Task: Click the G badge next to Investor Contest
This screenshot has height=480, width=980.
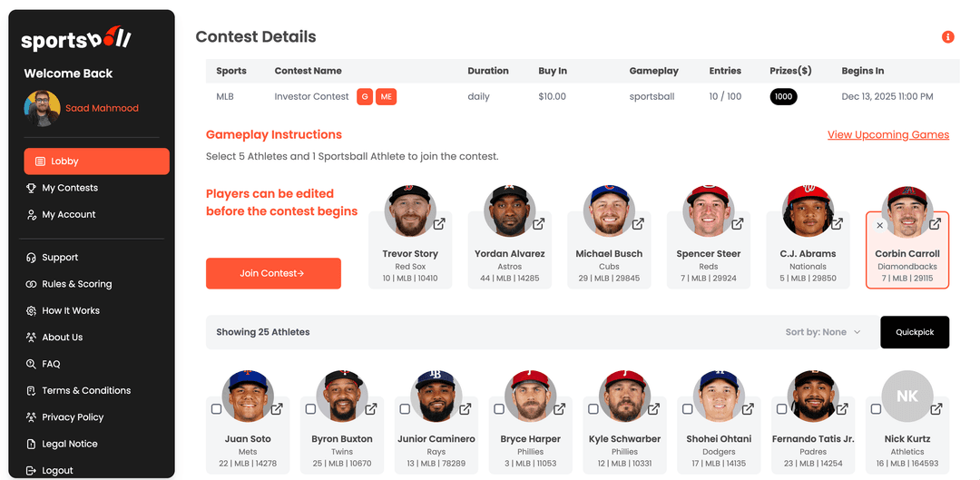Action: pos(364,96)
